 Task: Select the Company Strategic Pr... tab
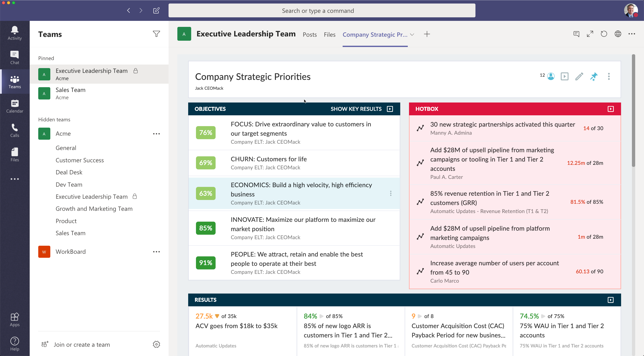click(375, 35)
